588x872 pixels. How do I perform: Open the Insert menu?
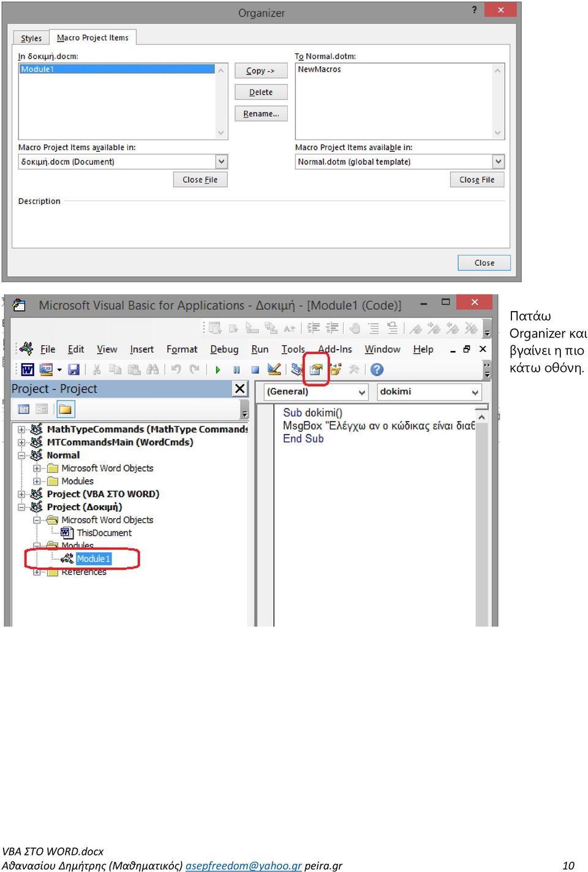click(x=141, y=349)
